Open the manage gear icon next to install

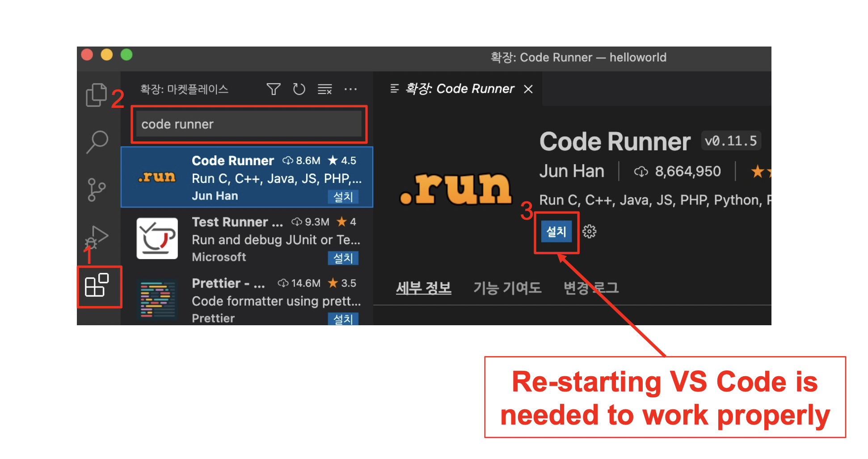point(589,231)
